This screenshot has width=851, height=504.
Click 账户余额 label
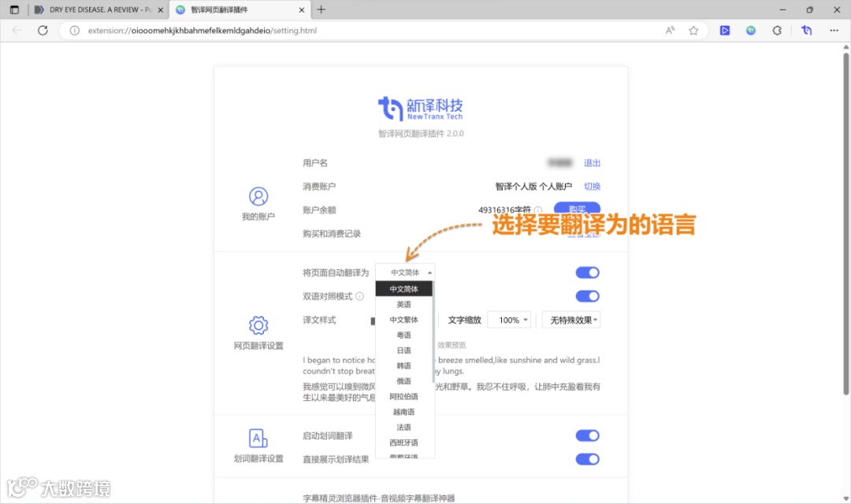(320, 210)
